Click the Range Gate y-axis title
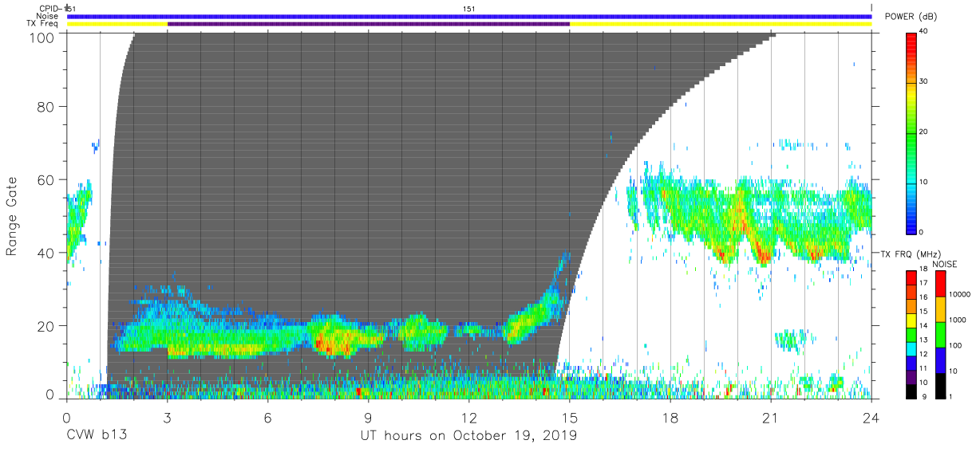 (x=12, y=217)
